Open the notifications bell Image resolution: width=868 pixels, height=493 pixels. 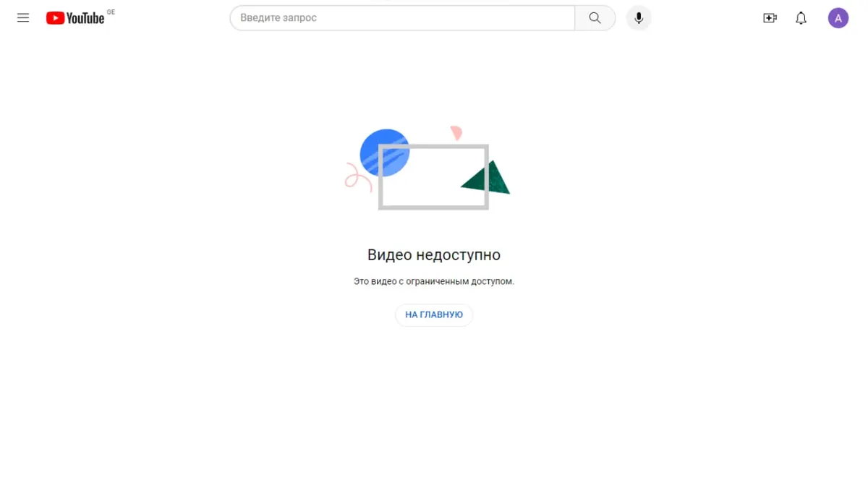[x=801, y=18]
